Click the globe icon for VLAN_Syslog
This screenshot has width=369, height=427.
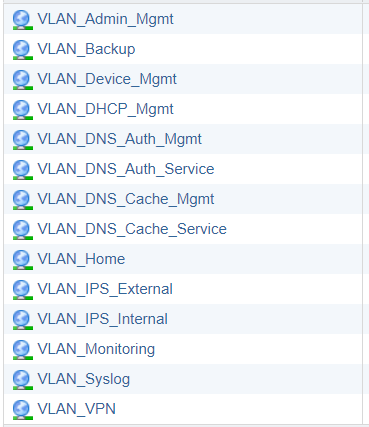[22, 380]
